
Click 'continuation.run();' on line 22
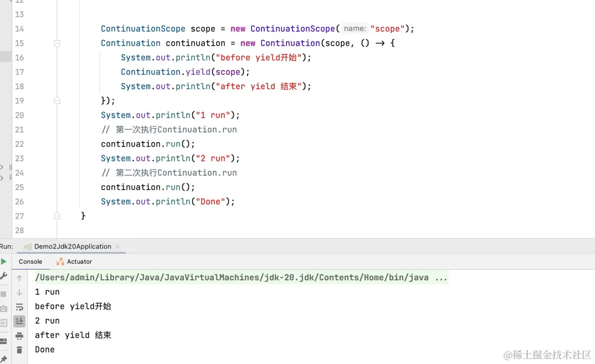pyautogui.click(x=148, y=144)
